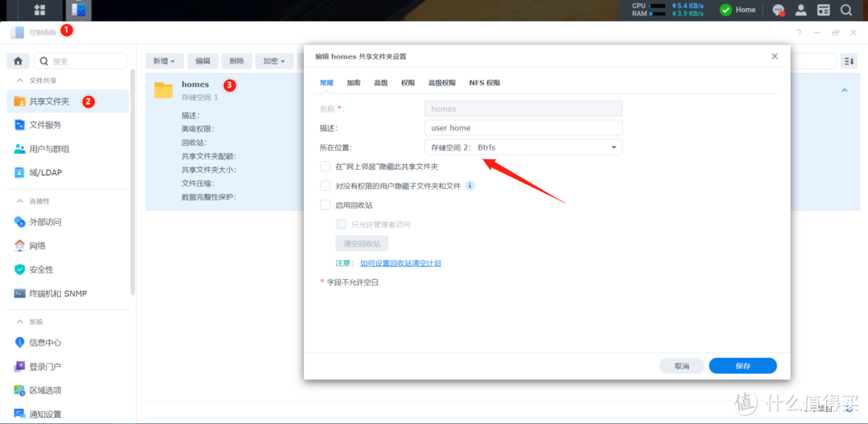Click the Save (保存) button
This screenshot has height=424, width=868.
pos(743,366)
